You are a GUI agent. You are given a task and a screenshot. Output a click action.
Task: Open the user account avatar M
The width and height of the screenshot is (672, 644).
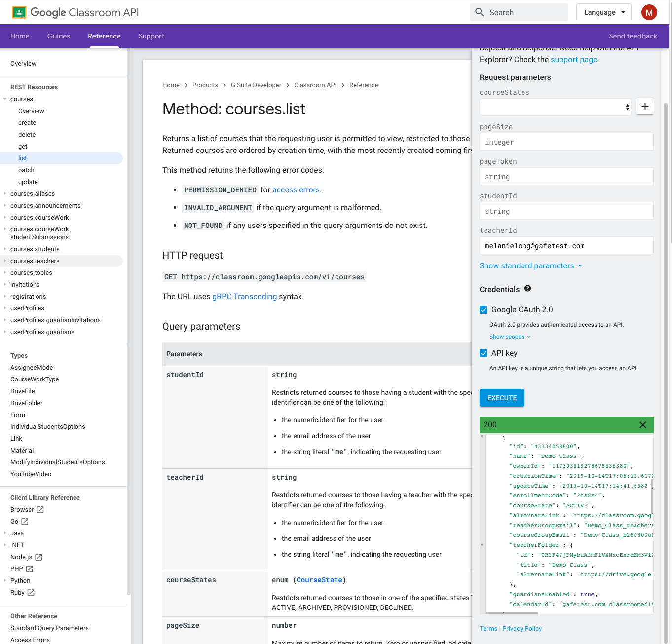click(x=649, y=12)
